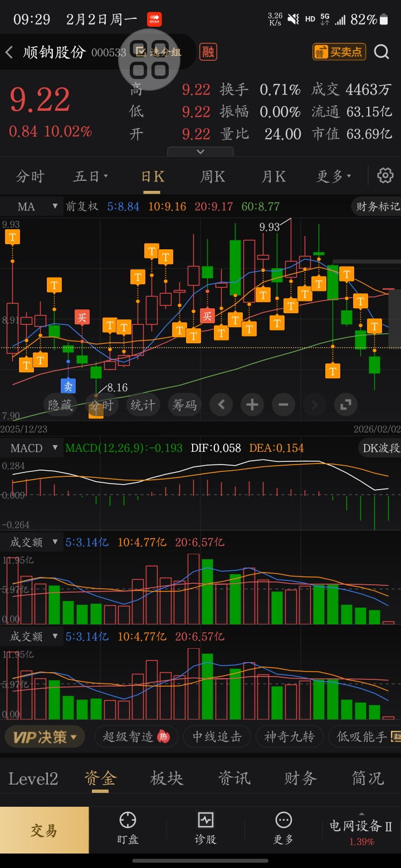Show the 筹码 chip distribution
Image resolution: width=401 pixels, height=868 pixels.
[185, 405]
